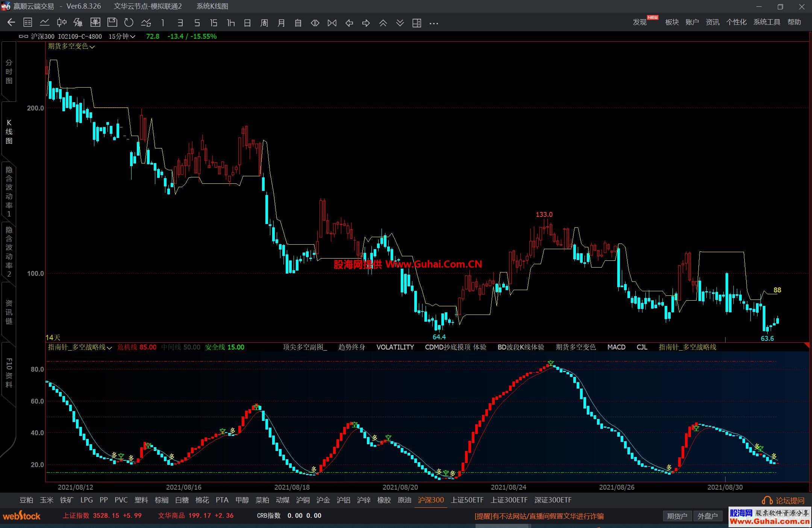
Task: Select the 5-minute period button
Action: pyautogui.click(x=197, y=23)
